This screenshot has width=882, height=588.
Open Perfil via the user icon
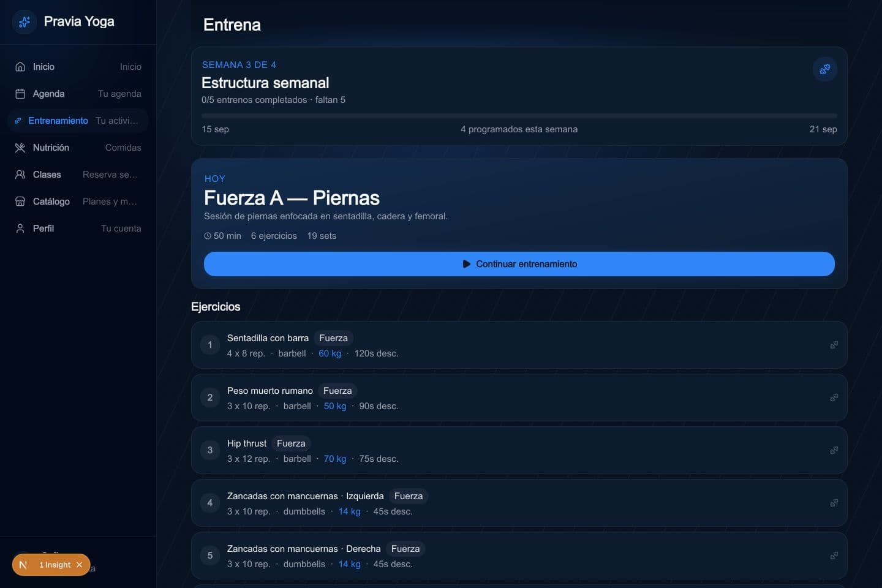20,228
